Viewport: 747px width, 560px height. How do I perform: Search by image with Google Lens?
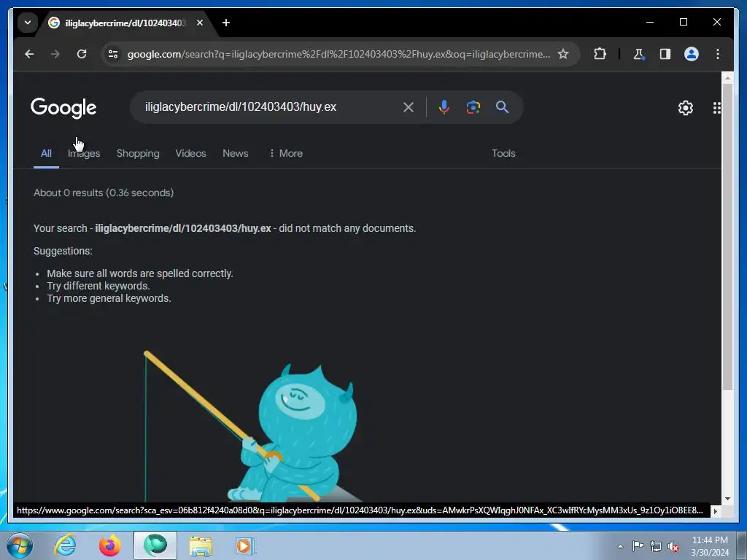(x=473, y=107)
